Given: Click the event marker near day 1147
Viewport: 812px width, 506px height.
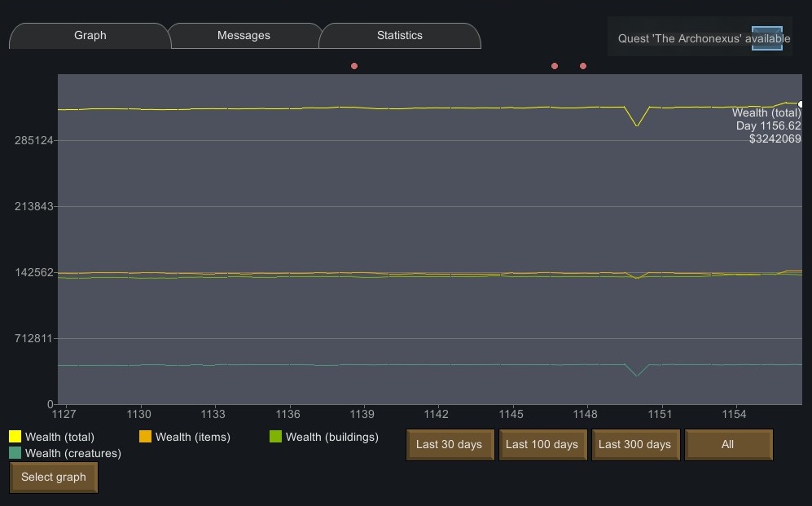Looking at the screenshot, I should tap(555, 66).
